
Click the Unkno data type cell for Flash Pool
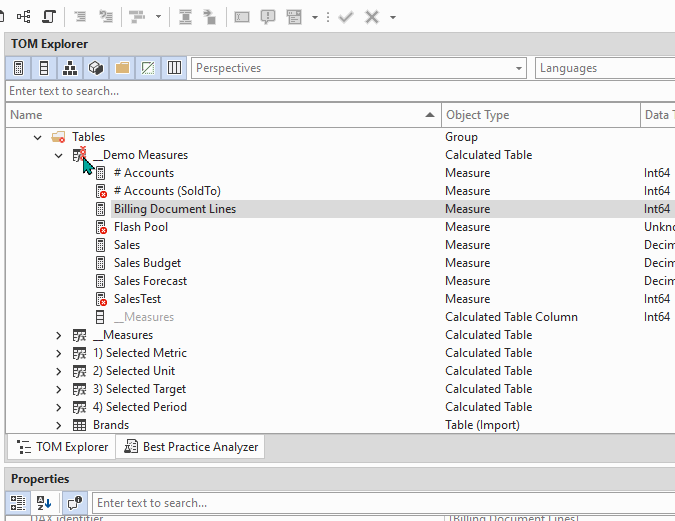pyautogui.click(x=659, y=227)
